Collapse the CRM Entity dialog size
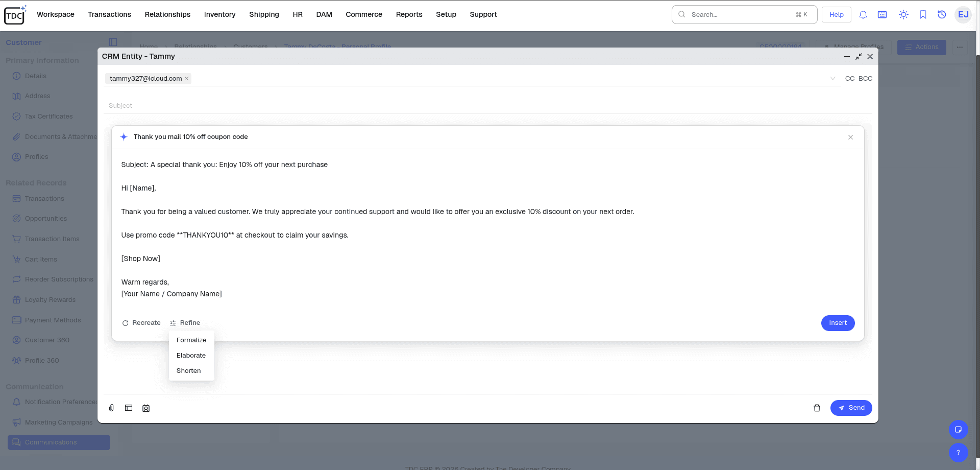Image resolution: width=980 pixels, height=470 pixels. point(859,57)
